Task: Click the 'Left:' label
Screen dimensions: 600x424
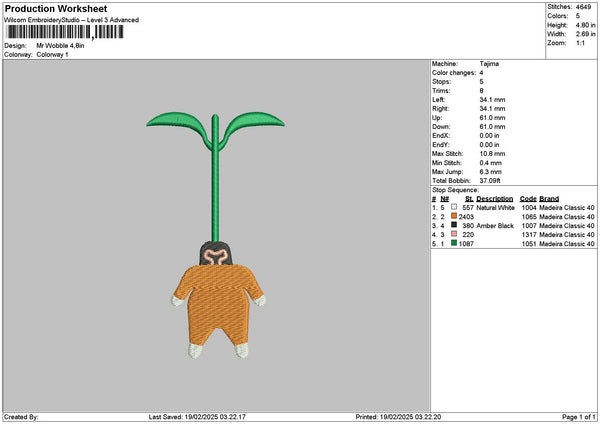Action: pos(438,100)
